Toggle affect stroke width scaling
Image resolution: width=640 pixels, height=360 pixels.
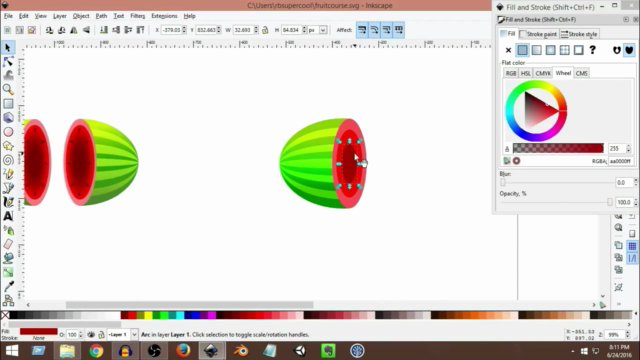[362, 30]
